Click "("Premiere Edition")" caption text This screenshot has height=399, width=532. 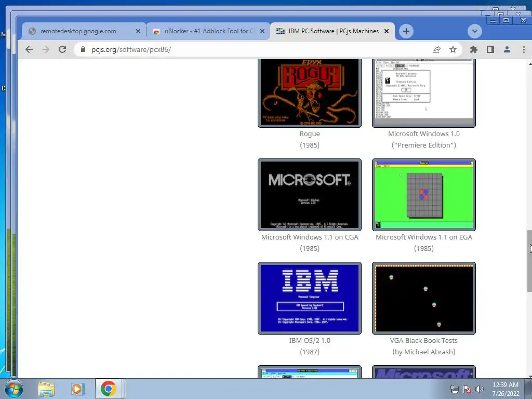click(x=424, y=145)
